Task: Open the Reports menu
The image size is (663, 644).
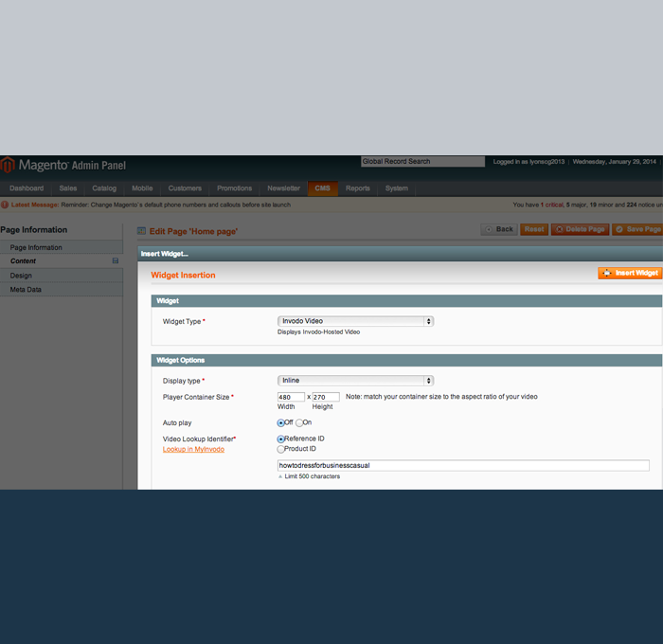Action: click(x=358, y=188)
